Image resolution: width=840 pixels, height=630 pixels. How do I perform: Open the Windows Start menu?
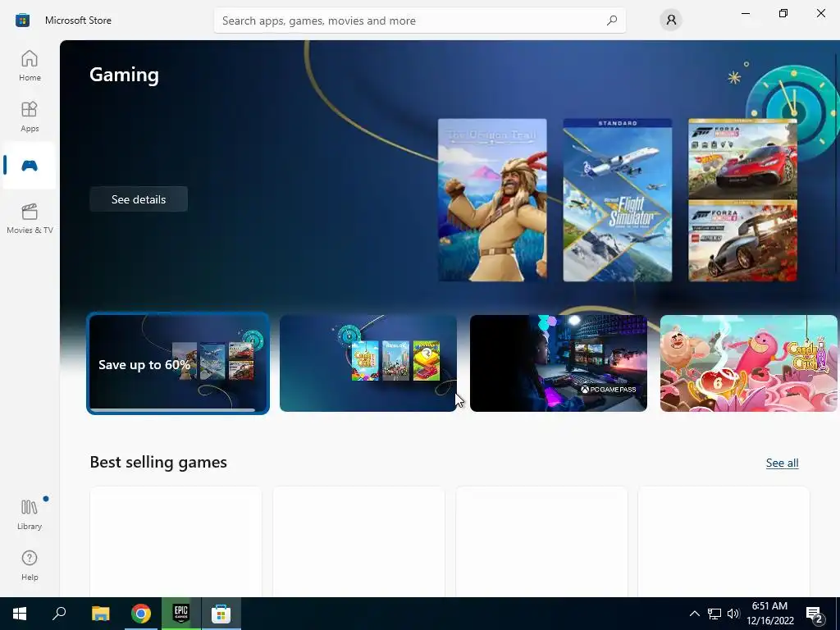click(x=20, y=614)
